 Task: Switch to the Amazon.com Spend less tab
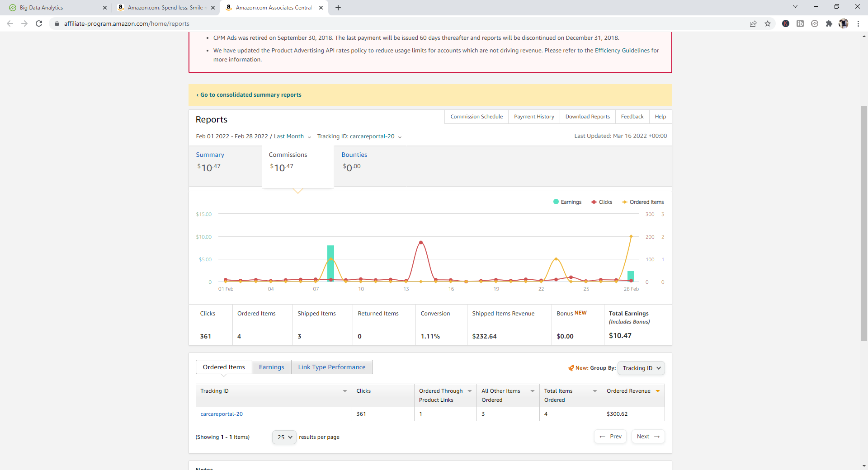pos(165,8)
